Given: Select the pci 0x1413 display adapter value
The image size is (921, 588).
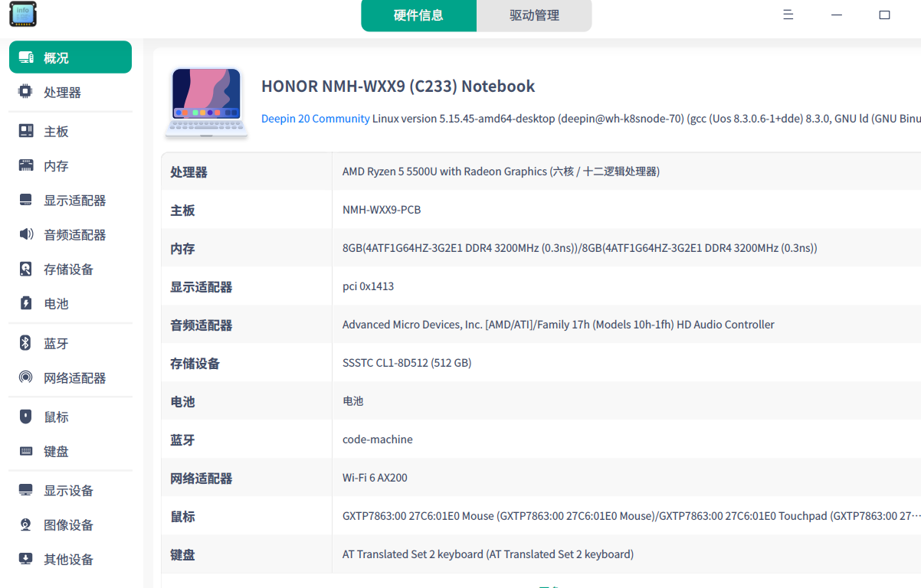Looking at the screenshot, I should [369, 286].
